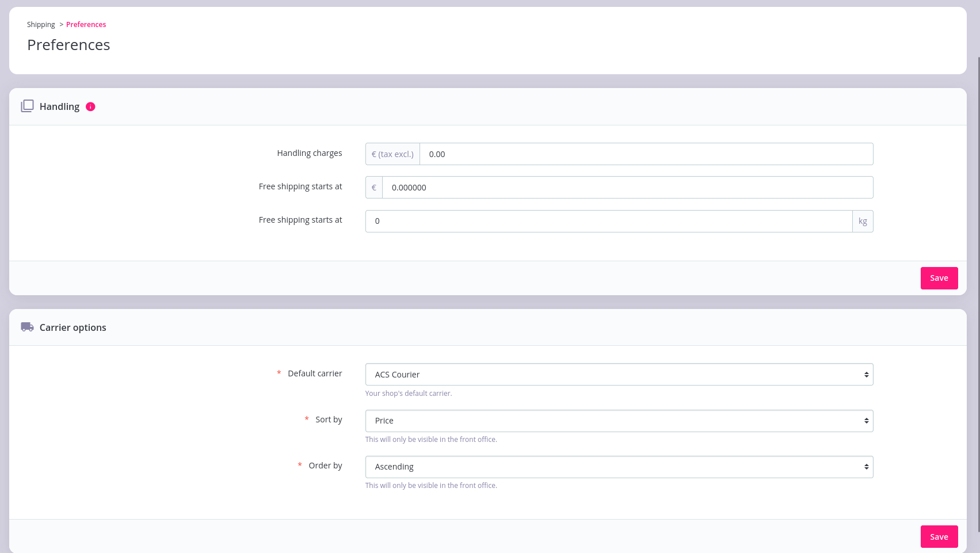
Task: Click the 'Handling charges' label
Action: point(310,153)
